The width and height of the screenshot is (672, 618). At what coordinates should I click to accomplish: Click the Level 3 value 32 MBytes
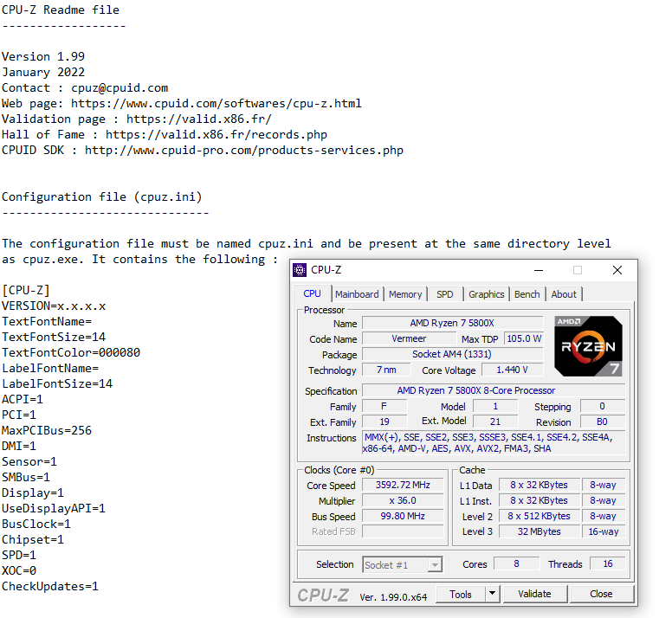coord(540,531)
